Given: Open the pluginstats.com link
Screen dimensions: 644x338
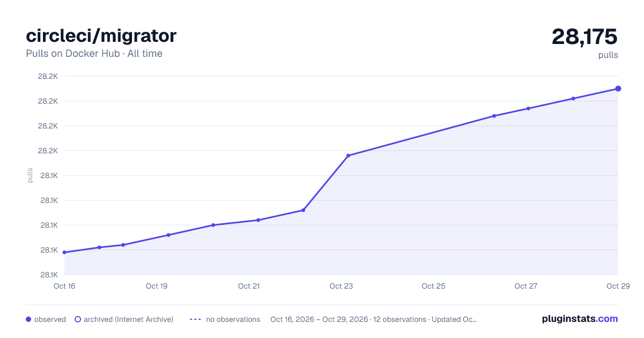Looking at the screenshot, I should 580,319.
